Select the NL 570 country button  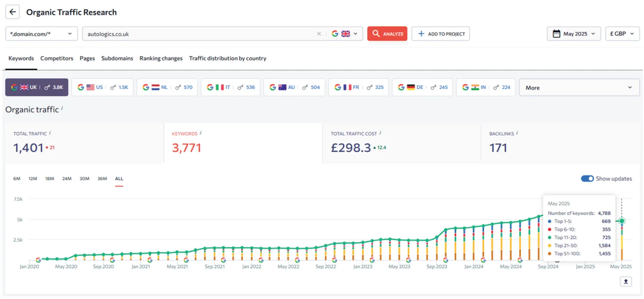coord(167,87)
